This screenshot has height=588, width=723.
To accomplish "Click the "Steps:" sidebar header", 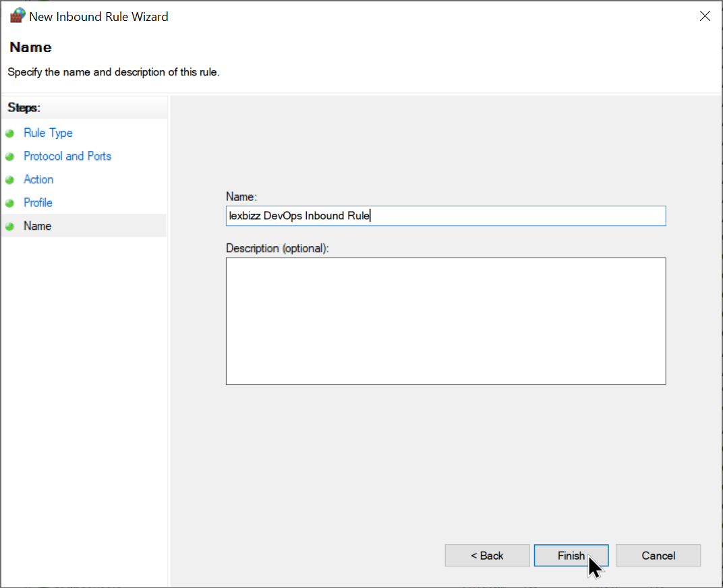I will pyautogui.click(x=24, y=108).
